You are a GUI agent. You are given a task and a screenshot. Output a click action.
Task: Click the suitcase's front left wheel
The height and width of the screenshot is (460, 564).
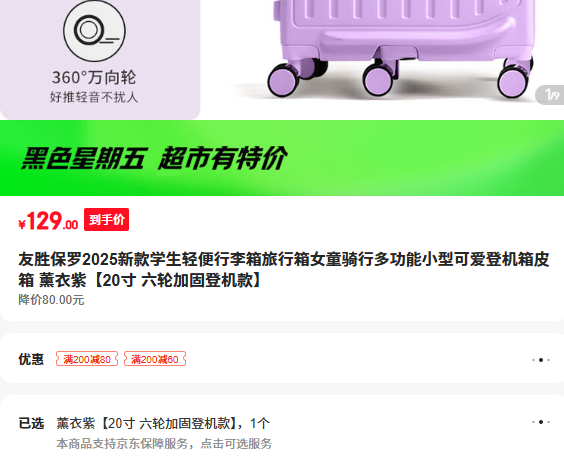point(284,80)
